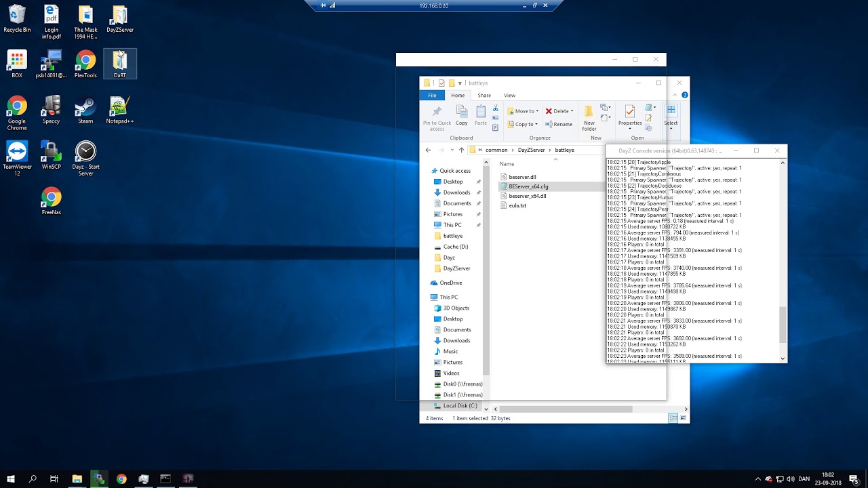Click the DayZ console vertical scrollbar thumb
Screen dimensions: 868x488
[783, 324]
